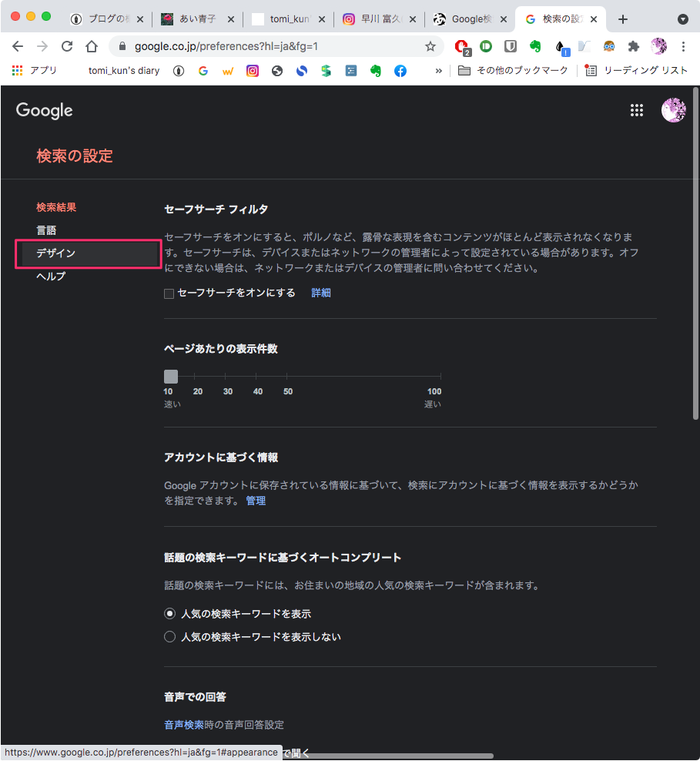700x761 pixels.
Task: Open tomi_kun's diary bookmark
Action: pos(124,71)
